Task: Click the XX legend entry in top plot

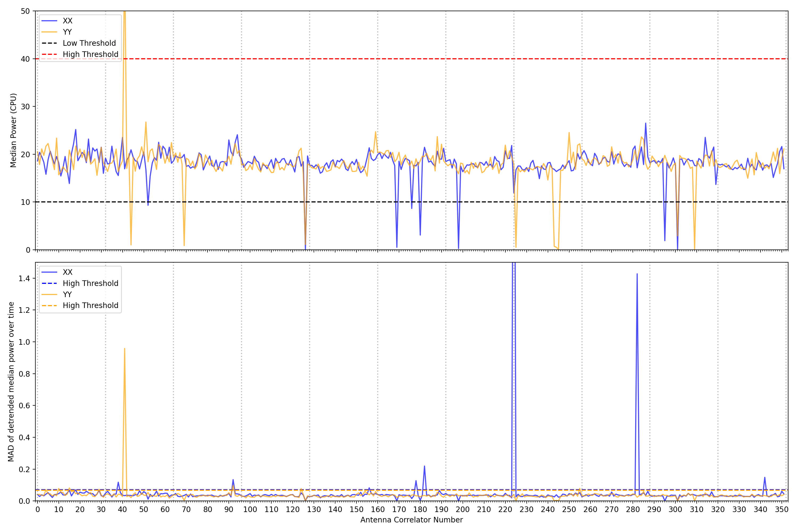Action: tap(68, 21)
